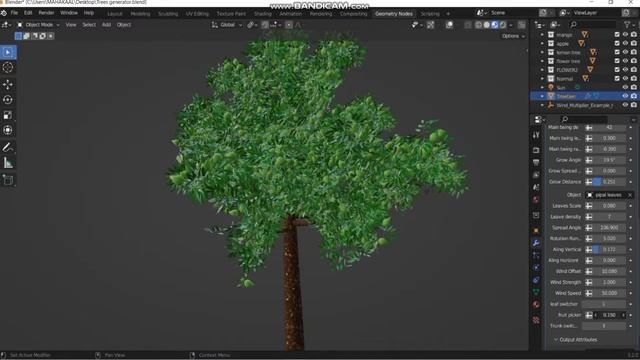Open the viewport View menu

pyautogui.click(x=71, y=25)
